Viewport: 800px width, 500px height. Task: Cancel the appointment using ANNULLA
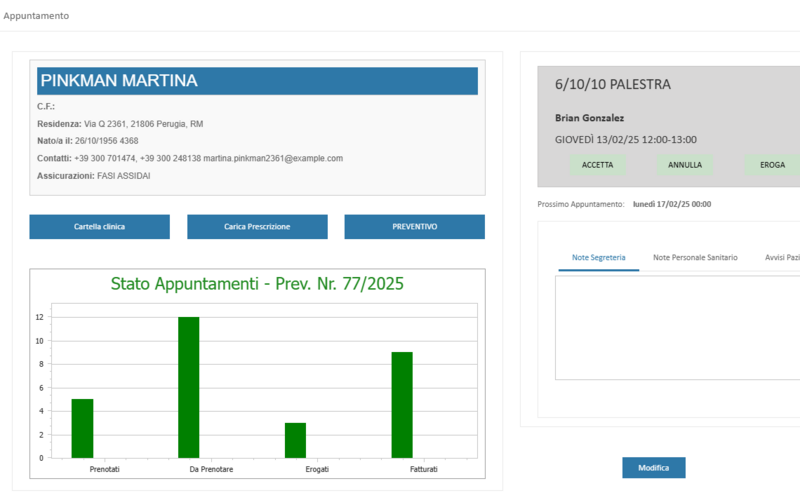(685, 165)
